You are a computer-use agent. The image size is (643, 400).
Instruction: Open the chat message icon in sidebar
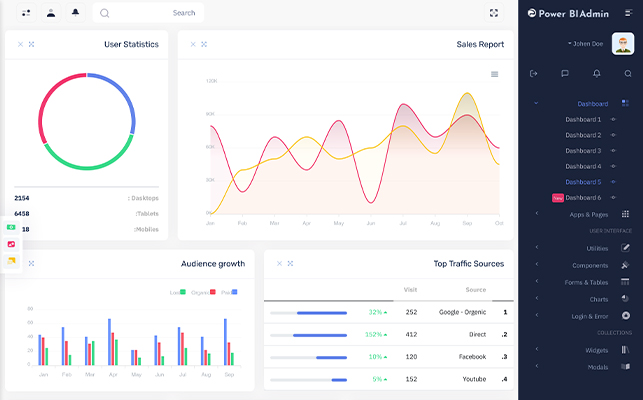(565, 73)
